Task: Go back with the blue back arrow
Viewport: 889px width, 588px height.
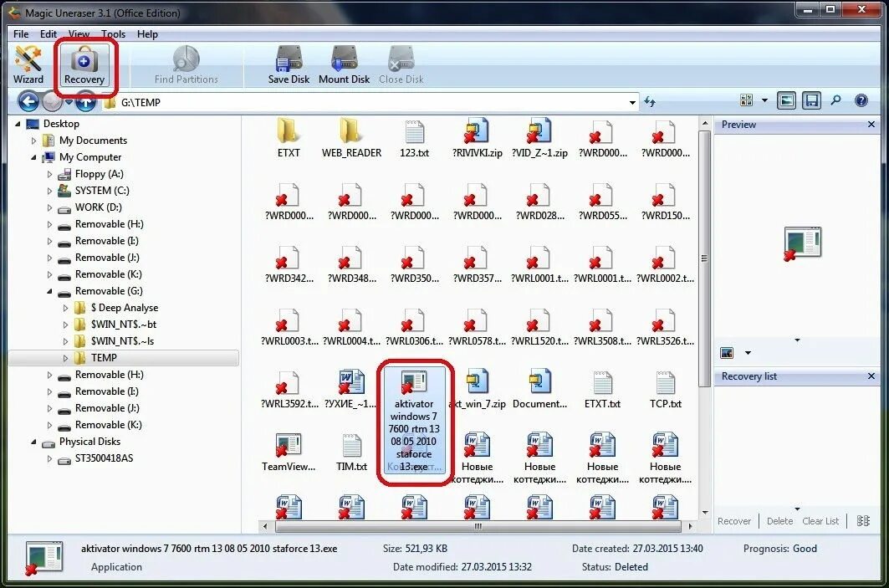Action: (x=28, y=102)
